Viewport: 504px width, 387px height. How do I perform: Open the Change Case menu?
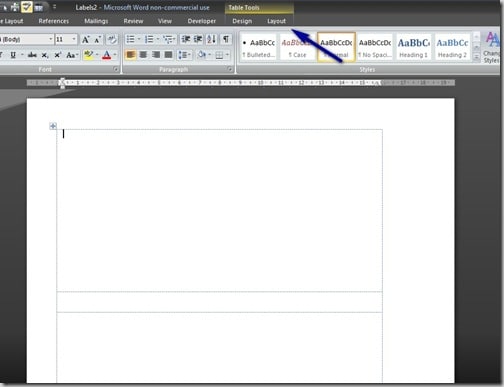72,55
